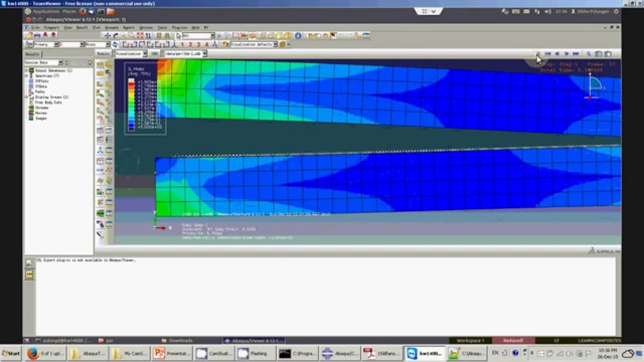This screenshot has height=362, width=644.
Task: Apply custom view 1
Action: click(x=183, y=44)
